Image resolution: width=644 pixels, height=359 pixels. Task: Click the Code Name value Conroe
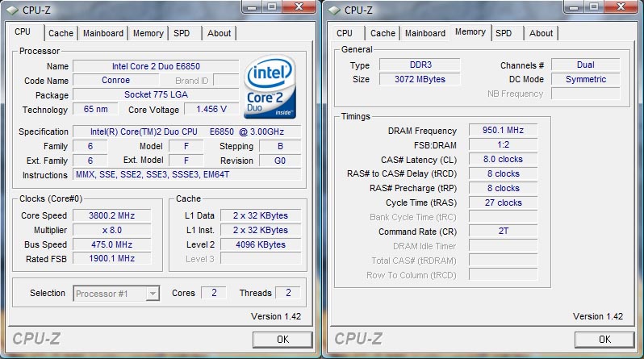[116, 81]
